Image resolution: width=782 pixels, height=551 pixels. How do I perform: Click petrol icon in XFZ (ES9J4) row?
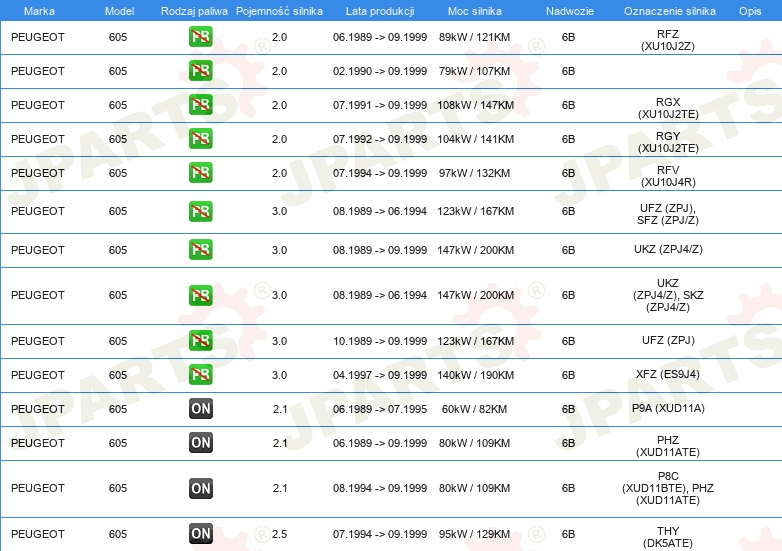[x=200, y=374]
